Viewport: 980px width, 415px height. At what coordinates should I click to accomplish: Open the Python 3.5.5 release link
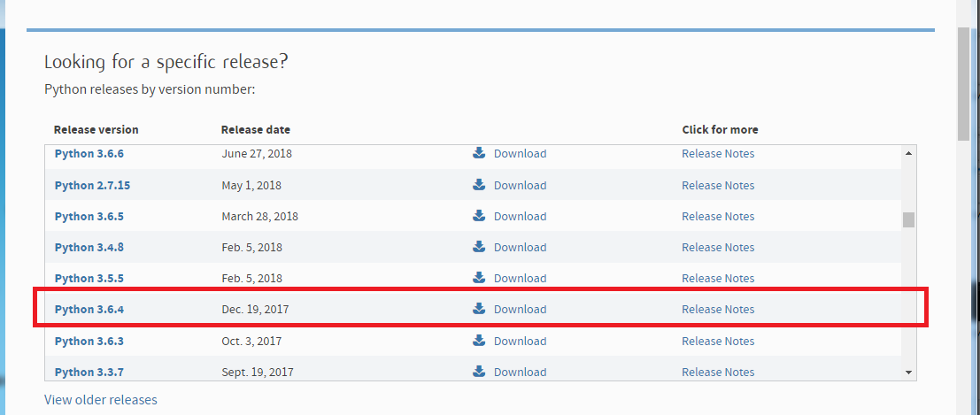pos(89,278)
